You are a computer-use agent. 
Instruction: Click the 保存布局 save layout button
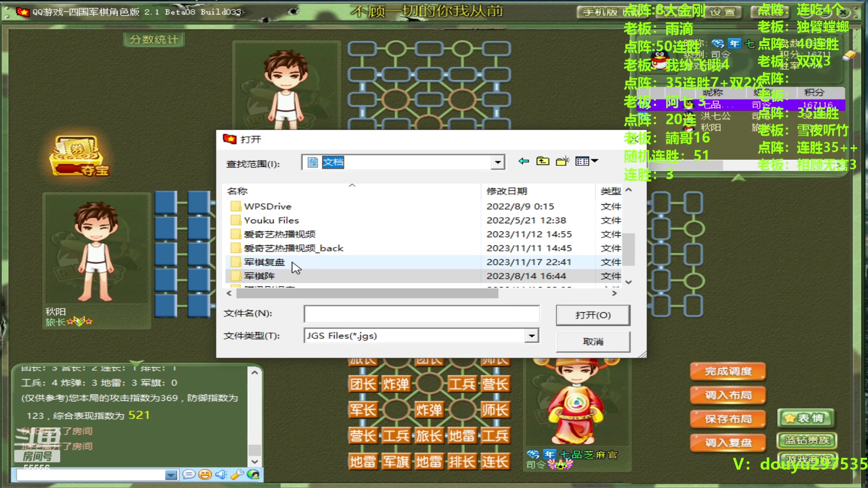[x=728, y=419]
